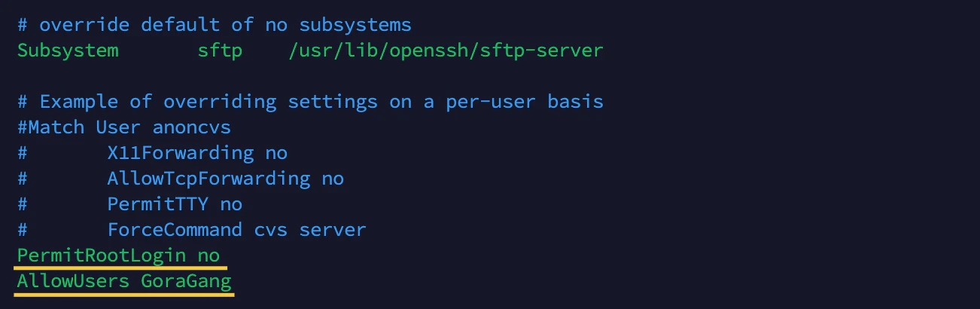Viewport: 980px width, 309px height.
Task: Place cursor on PermitRootLogin no line
Action: pyautogui.click(x=118, y=255)
